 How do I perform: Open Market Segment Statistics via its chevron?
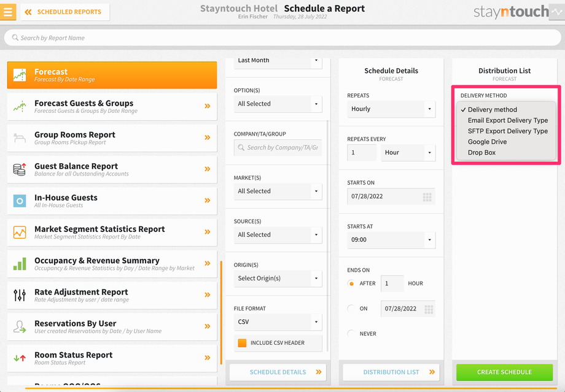tap(208, 232)
